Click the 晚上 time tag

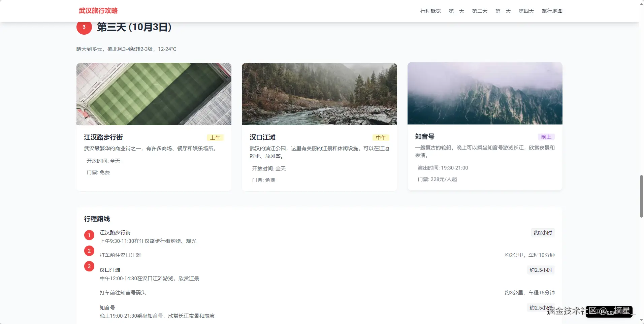546,137
